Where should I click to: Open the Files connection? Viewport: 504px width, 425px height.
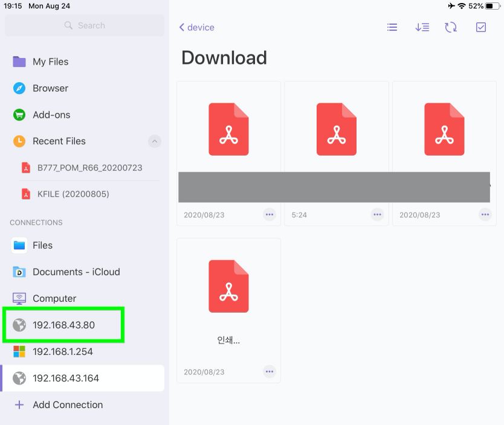pyautogui.click(x=42, y=245)
